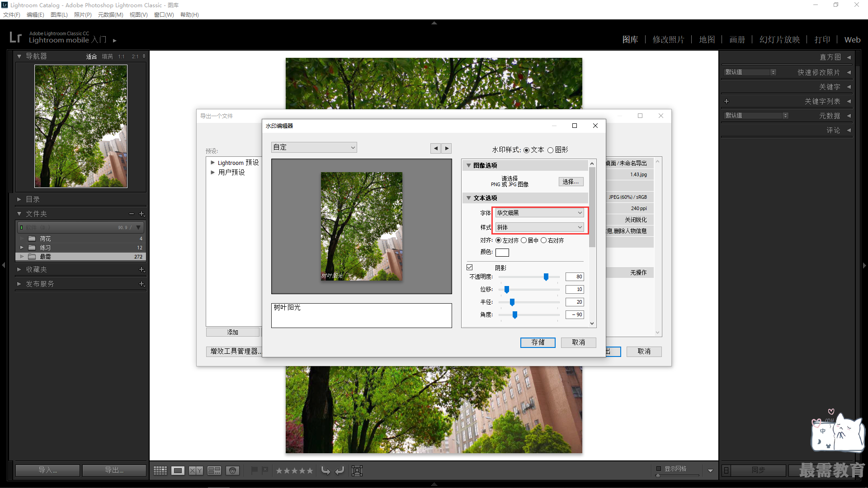Switch to Develop module

tap(668, 40)
